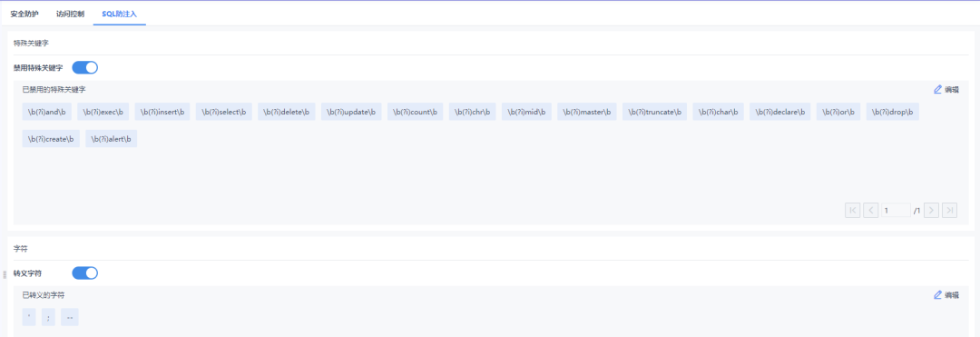The height and width of the screenshot is (337, 980).
Task: Click the single quote escaped character tag
Action: [29, 317]
